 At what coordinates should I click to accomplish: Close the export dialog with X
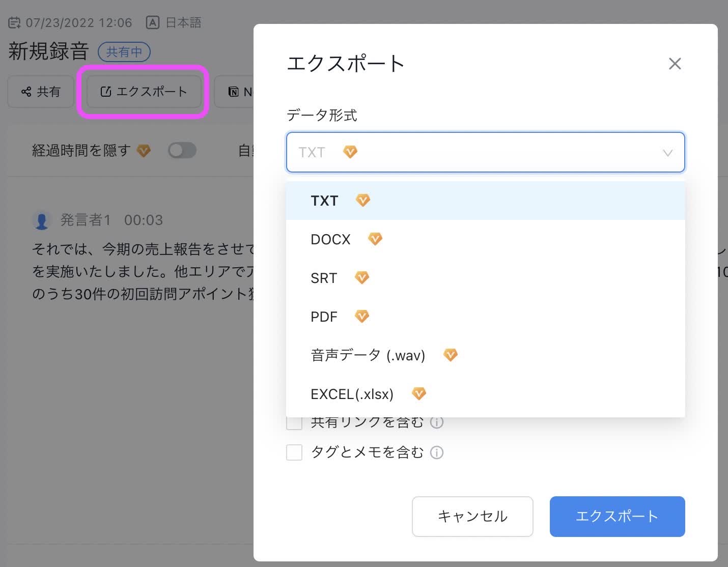pyautogui.click(x=675, y=64)
